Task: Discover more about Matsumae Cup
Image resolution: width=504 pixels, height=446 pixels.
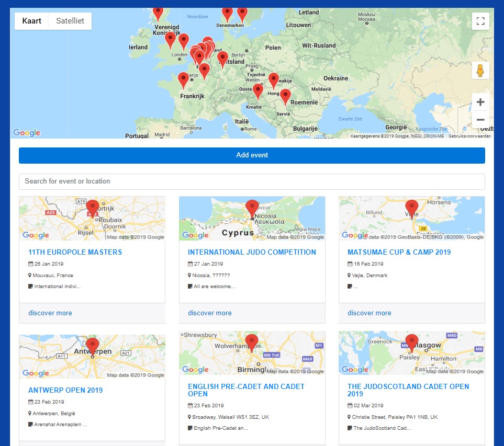Action: pyautogui.click(x=369, y=313)
